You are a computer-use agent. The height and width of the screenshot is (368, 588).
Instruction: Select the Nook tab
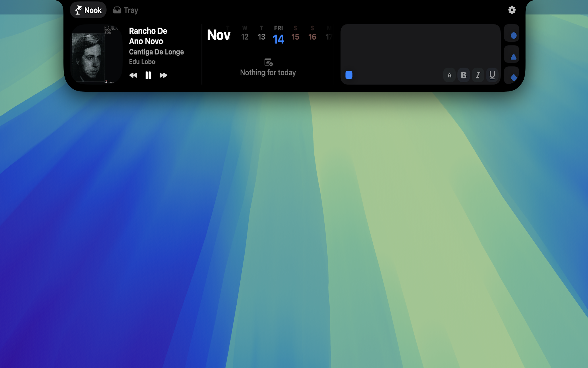pyautogui.click(x=88, y=10)
